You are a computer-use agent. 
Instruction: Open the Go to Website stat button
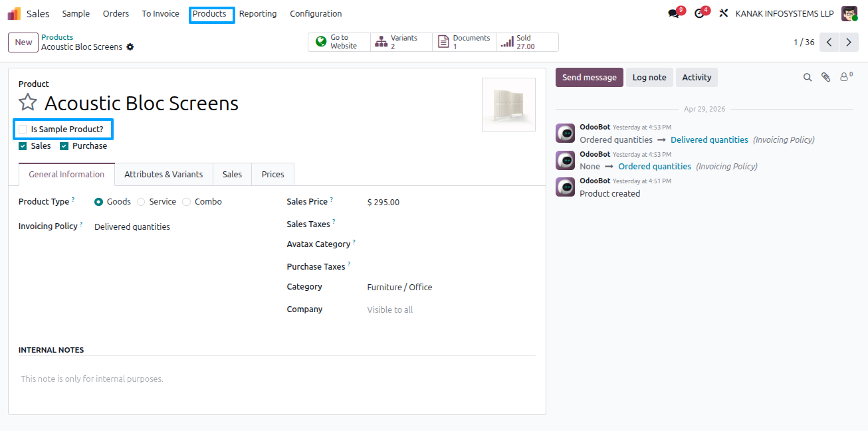pos(339,42)
